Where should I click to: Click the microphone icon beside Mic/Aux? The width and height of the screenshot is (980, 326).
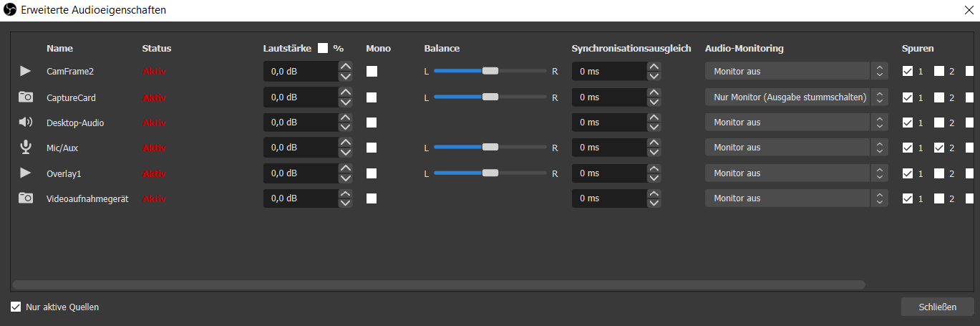point(26,148)
